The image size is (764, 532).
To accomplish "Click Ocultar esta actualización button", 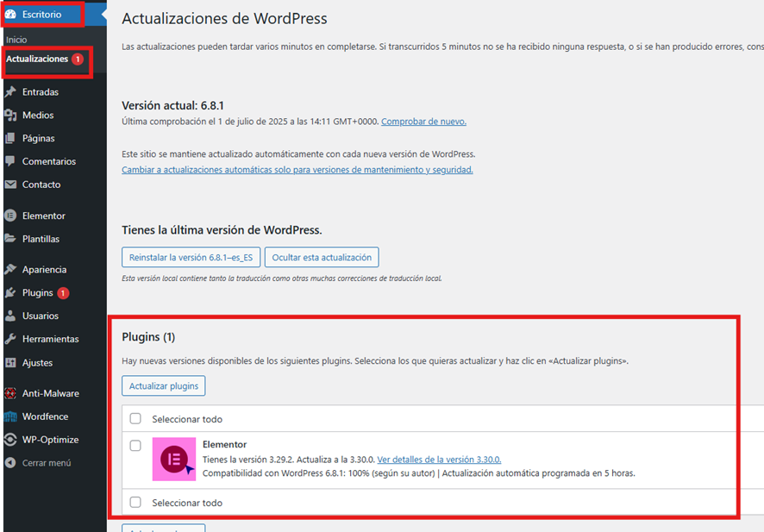I will tap(322, 257).
